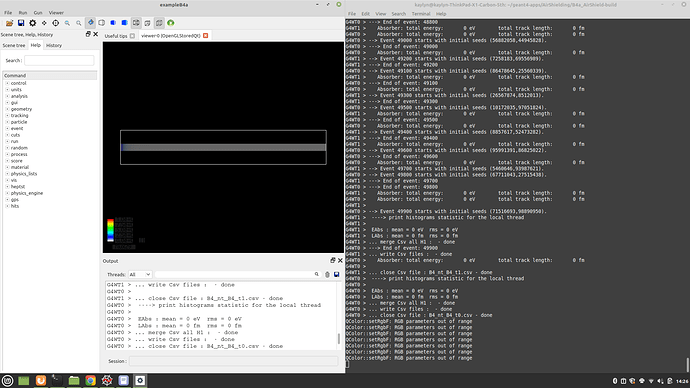Image resolution: width=690 pixels, height=388 pixels.
Task: Launch Chrome from the taskbar
Action: click(x=90, y=381)
